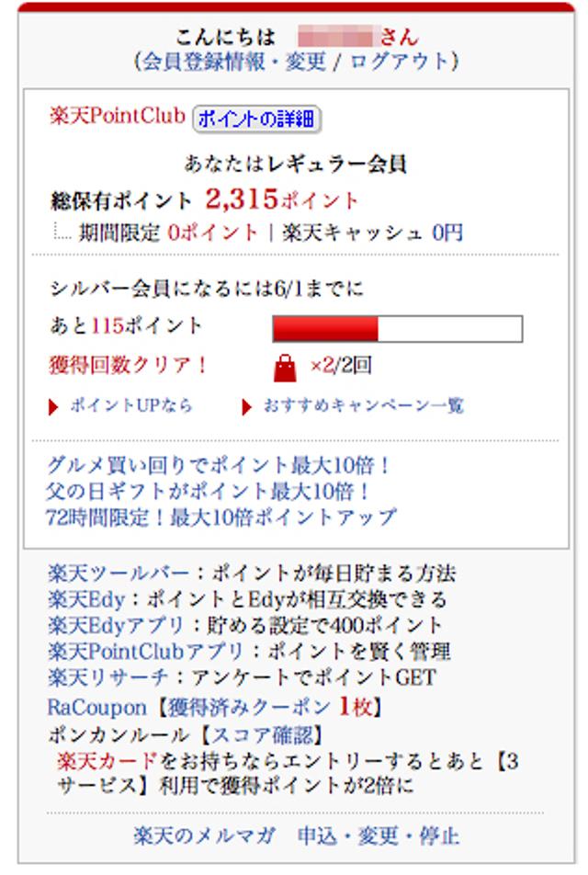Image resolution: width=588 pixels, height=875 pixels.
Task: Click the red arrow before ポイントUPなら
Action: (x=53, y=407)
